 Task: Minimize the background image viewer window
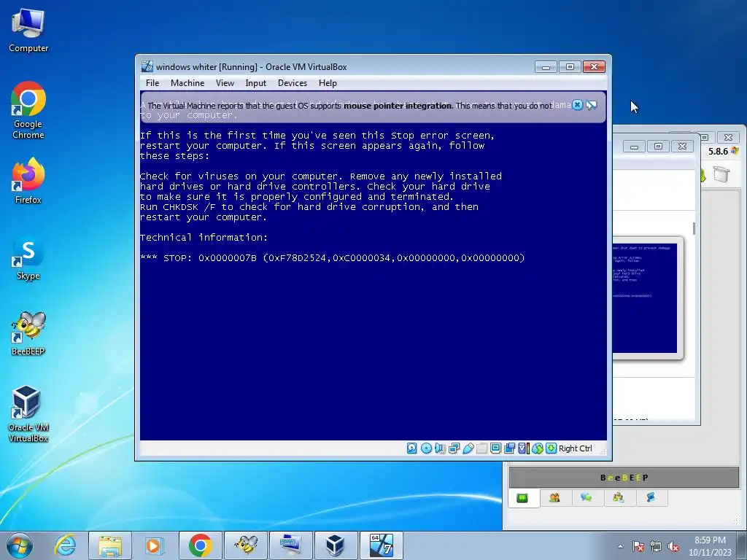pyautogui.click(x=634, y=146)
